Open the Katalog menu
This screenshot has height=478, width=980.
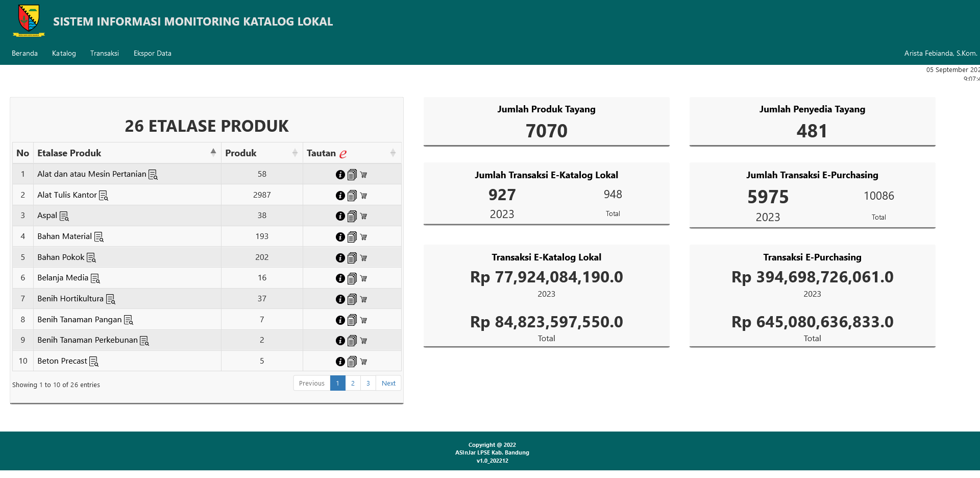pos(64,53)
